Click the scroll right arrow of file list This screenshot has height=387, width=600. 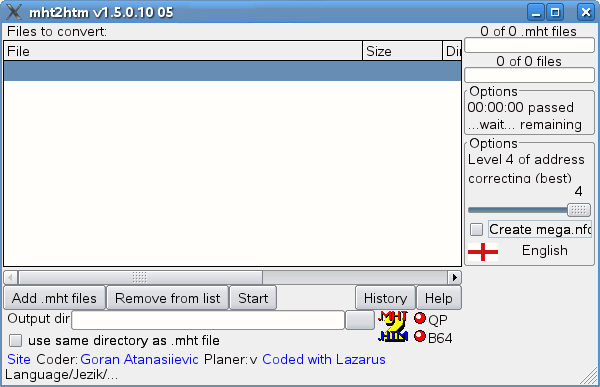[455, 277]
